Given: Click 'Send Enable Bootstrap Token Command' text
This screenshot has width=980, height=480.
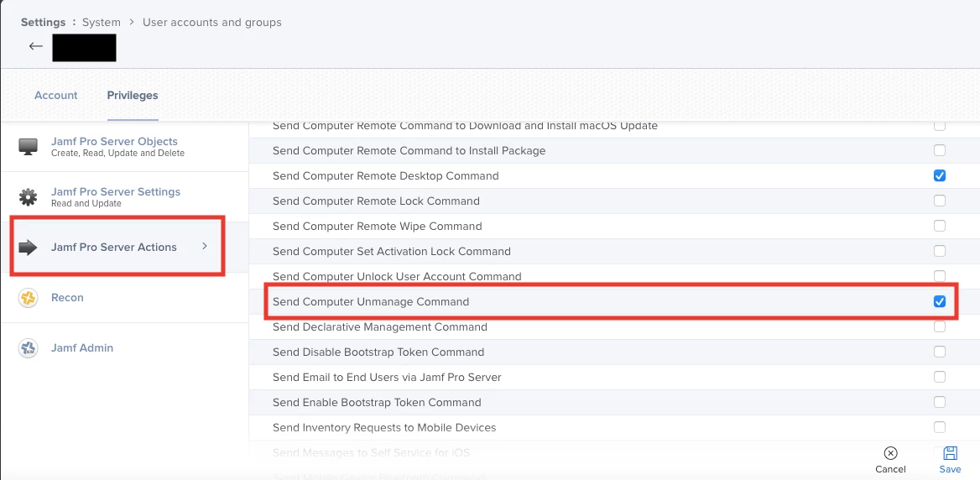Looking at the screenshot, I should click(377, 402).
